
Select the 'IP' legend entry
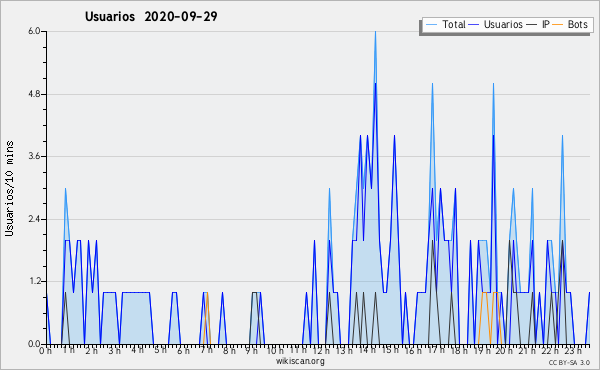point(538,24)
